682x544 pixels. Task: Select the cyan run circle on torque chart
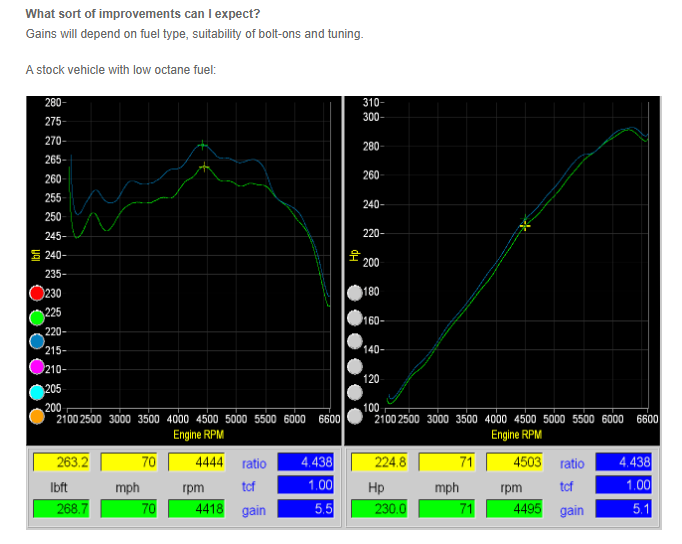(x=37, y=391)
